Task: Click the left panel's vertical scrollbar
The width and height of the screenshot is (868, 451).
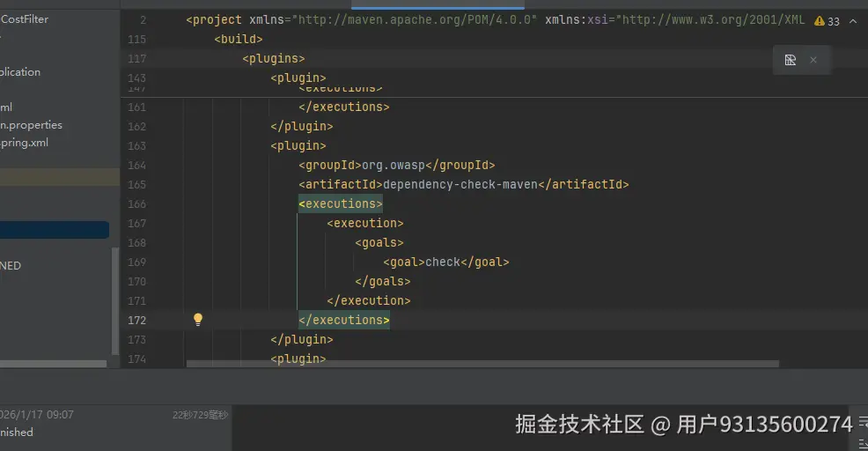Action: tap(115, 301)
